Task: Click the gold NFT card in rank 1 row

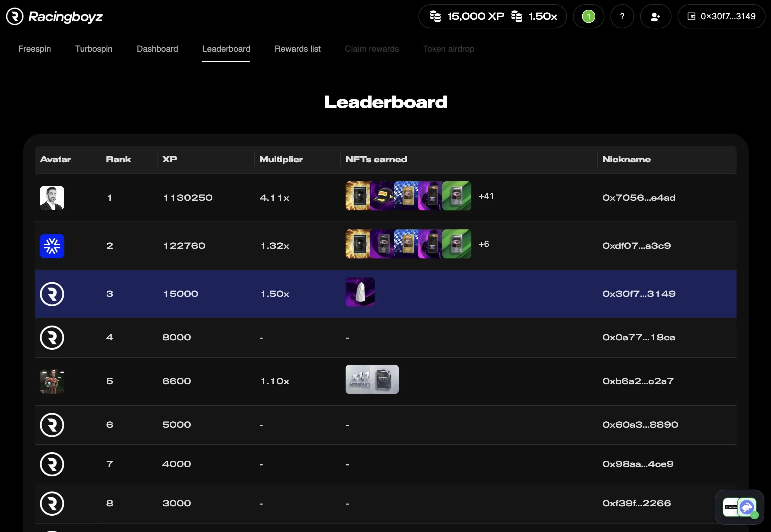Action: [358, 196]
